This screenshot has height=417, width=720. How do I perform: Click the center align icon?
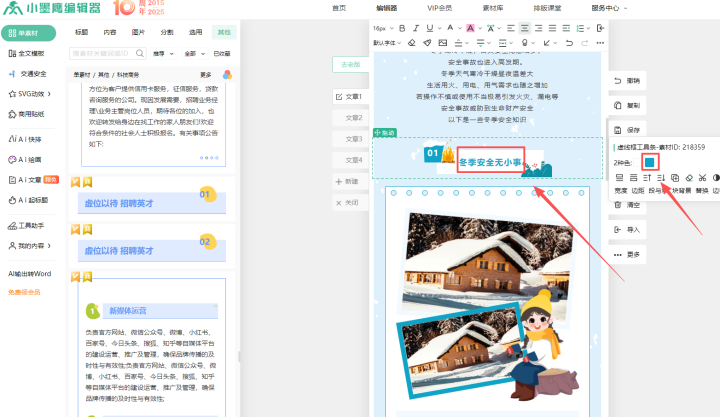pyautogui.click(x=526, y=29)
